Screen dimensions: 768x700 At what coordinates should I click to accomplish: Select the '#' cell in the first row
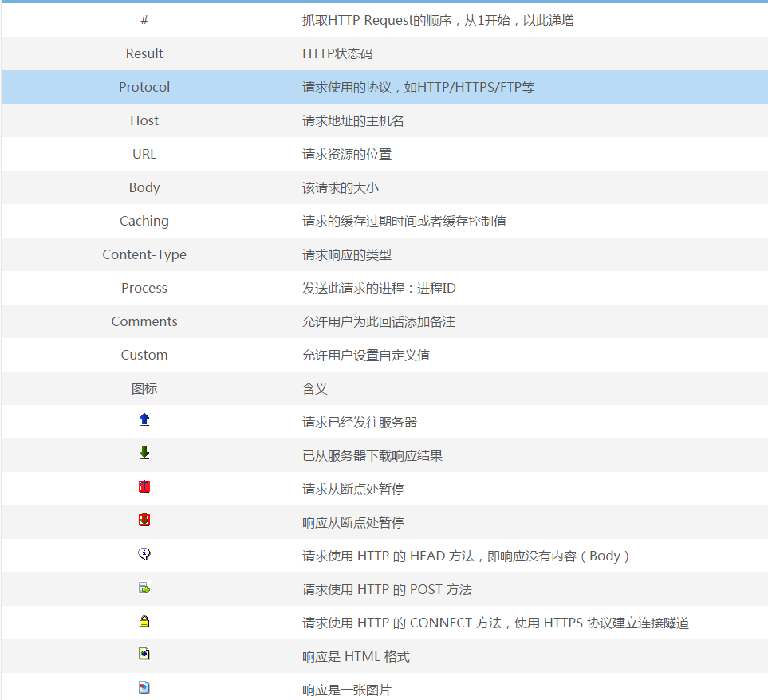point(144,20)
